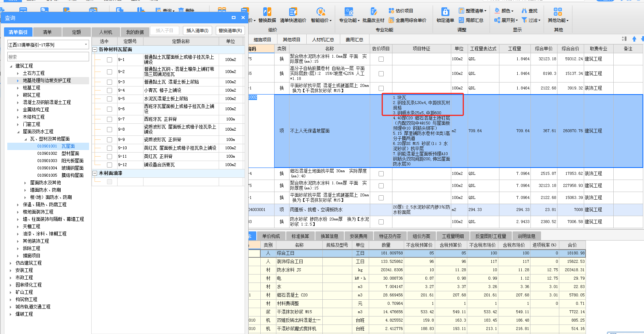Click the 局部汇总 toolbar item

click(471, 20)
